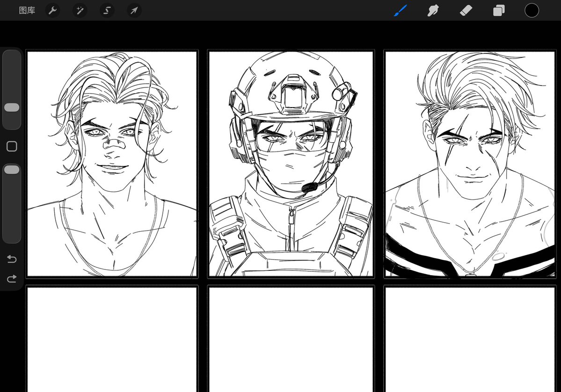Click the brush size slider handle
The image size is (561, 392).
[x=12, y=107]
